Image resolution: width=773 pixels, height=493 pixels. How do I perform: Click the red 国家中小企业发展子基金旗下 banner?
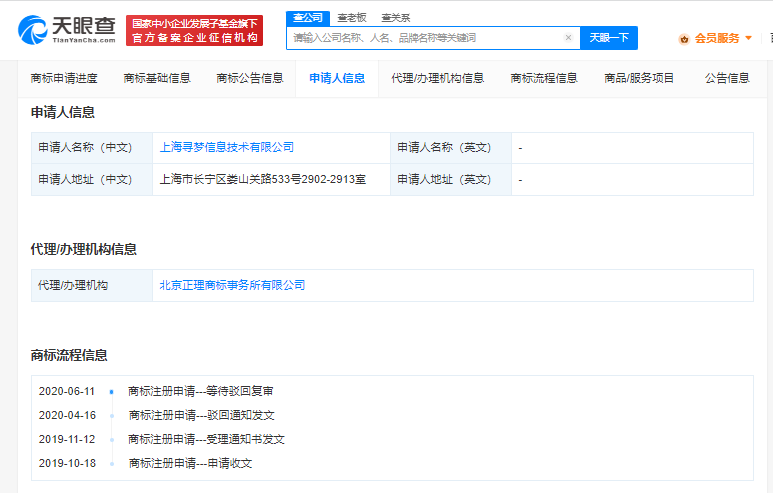(194, 30)
